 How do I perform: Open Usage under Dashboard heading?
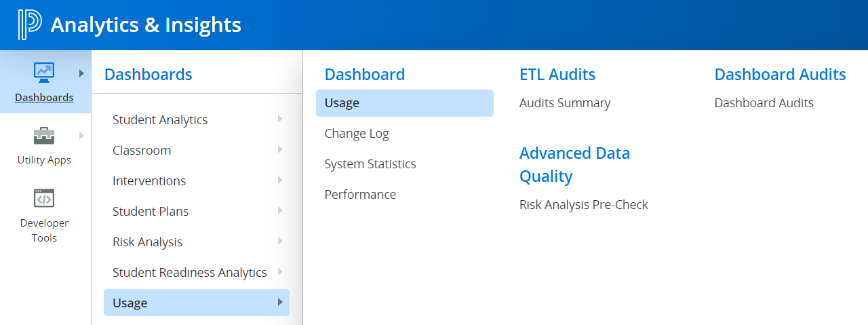(x=342, y=103)
